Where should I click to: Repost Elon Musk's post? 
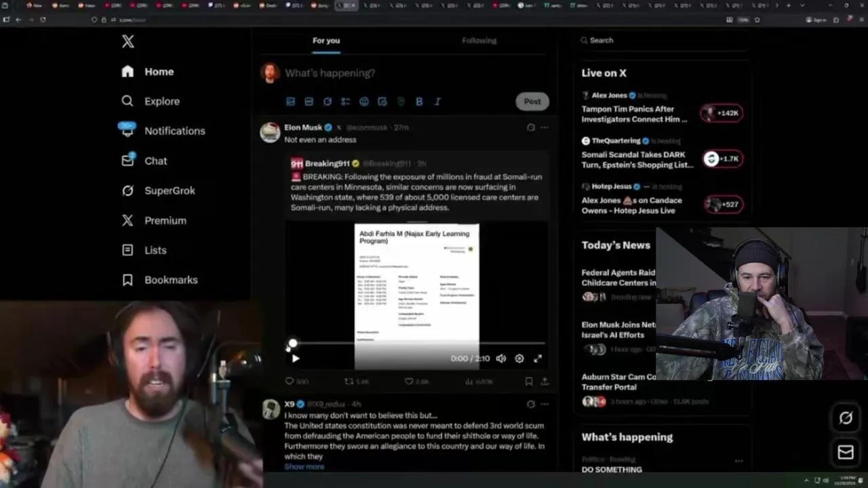pos(357,382)
